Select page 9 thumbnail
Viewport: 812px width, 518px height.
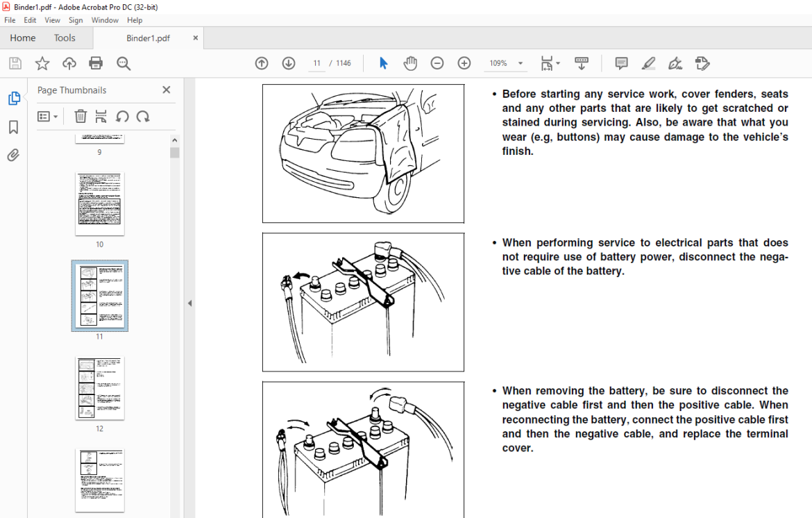pos(99,138)
